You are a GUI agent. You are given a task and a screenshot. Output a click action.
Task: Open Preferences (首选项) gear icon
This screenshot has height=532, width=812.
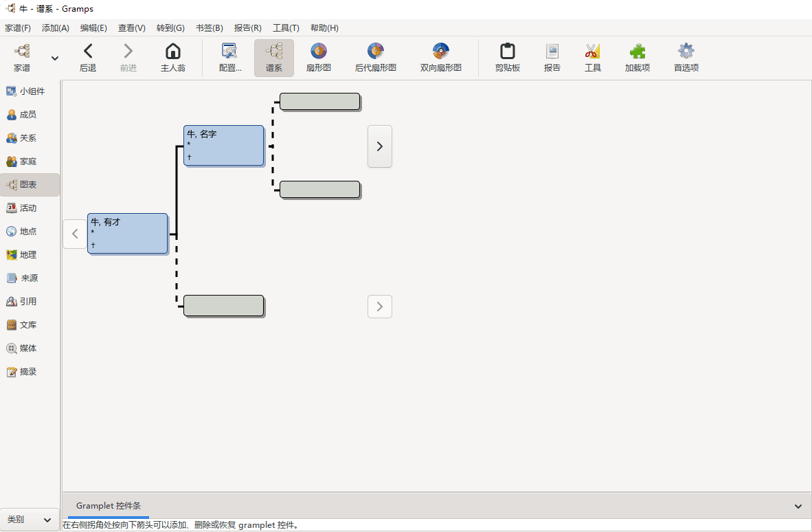coord(686,58)
